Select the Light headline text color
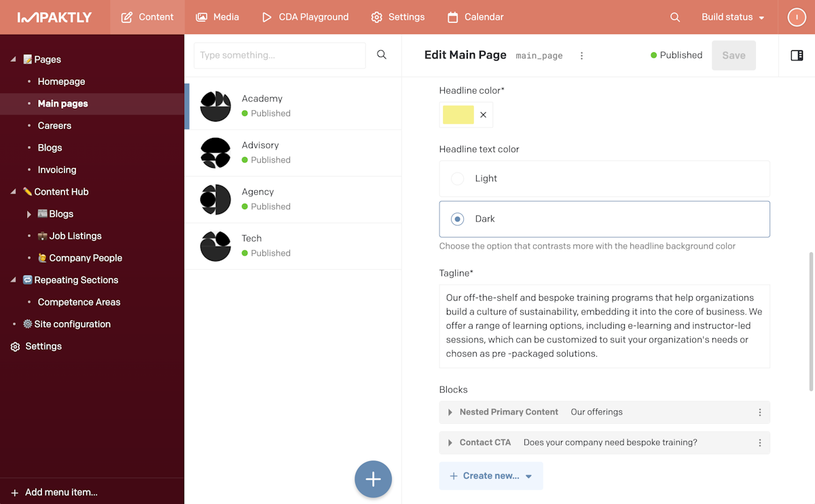The height and width of the screenshot is (504, 815). coord(604,179)
